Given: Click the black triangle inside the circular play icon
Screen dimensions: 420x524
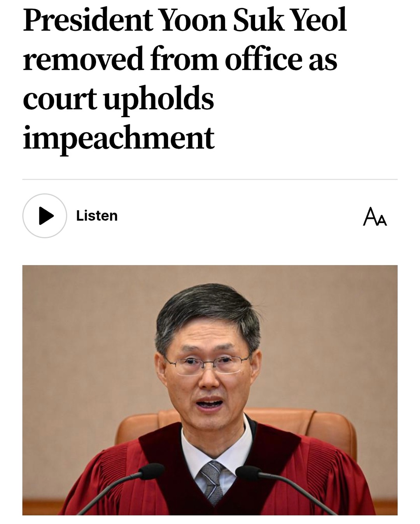Looking at the screenshot, I should (46, 216).
